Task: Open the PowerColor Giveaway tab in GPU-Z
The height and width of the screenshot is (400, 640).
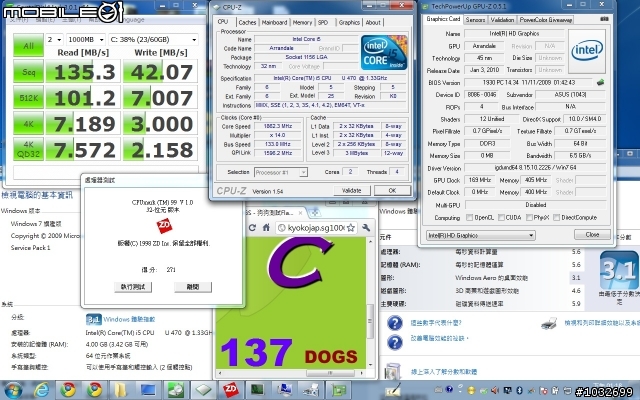Action: (545, 20)
